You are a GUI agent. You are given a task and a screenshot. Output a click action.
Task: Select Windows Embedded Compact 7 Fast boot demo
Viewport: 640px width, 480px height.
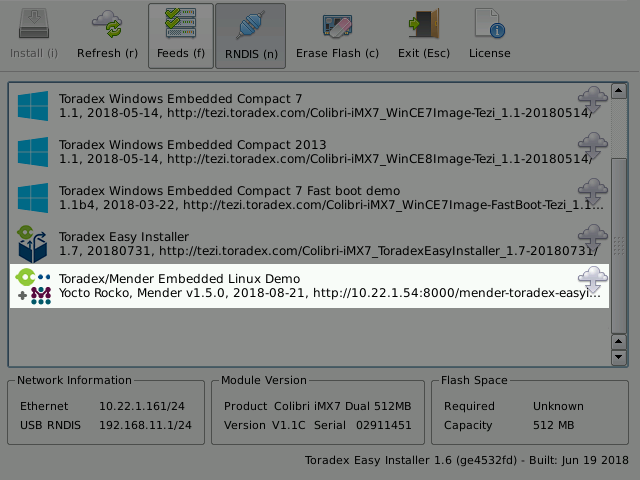309,198
